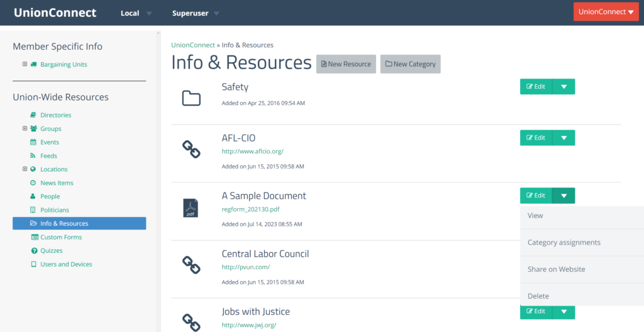Screen dimensions: 644x332
Task: Click the People person icon
Action: point(33,196)
